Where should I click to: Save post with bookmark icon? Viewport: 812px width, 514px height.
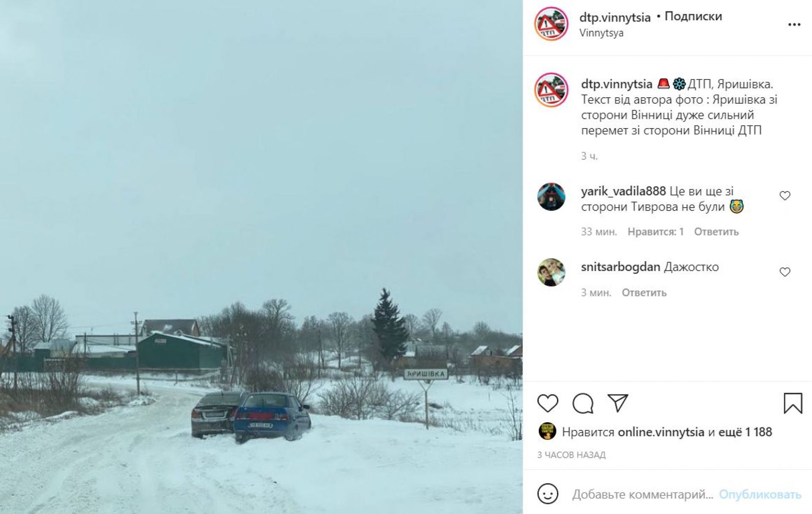793,403
